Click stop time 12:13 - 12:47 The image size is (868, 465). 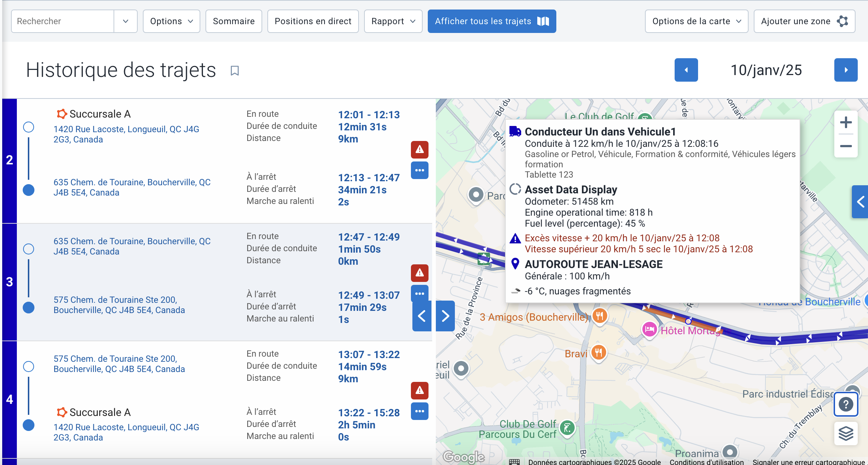[369, 178]
